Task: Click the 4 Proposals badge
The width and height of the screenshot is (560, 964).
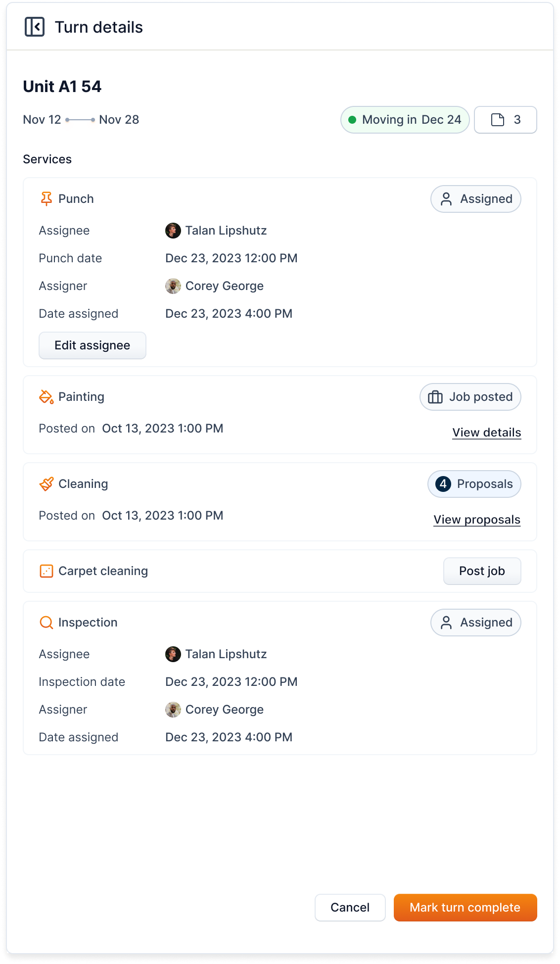Action: pyautogui.click(x=474, y=484)
